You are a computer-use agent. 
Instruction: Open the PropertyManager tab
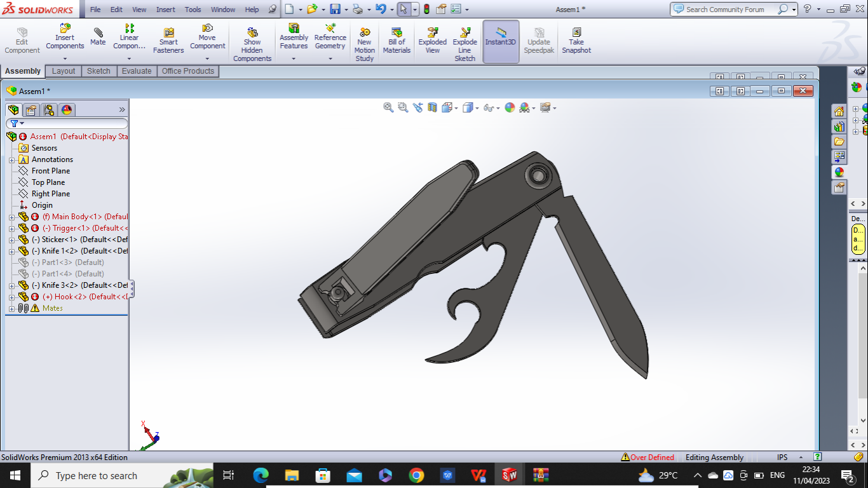(x=31, y=110)
